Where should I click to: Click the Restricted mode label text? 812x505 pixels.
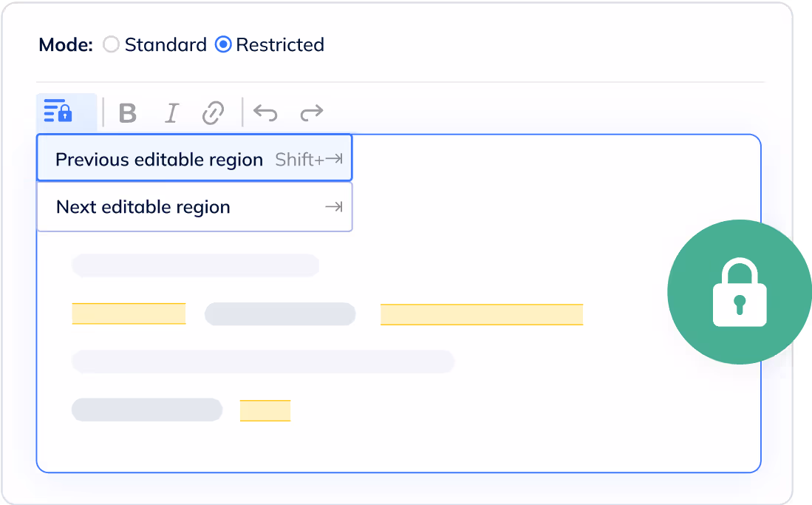pyautogui.click(x=280, y=44)
